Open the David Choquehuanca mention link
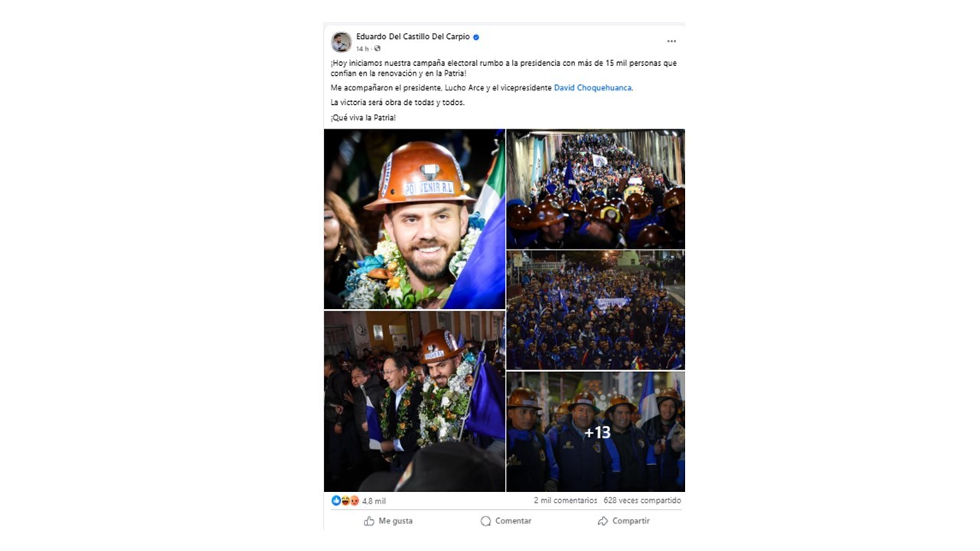The height and width of the screenshot is (551, 980). (593, 88)
